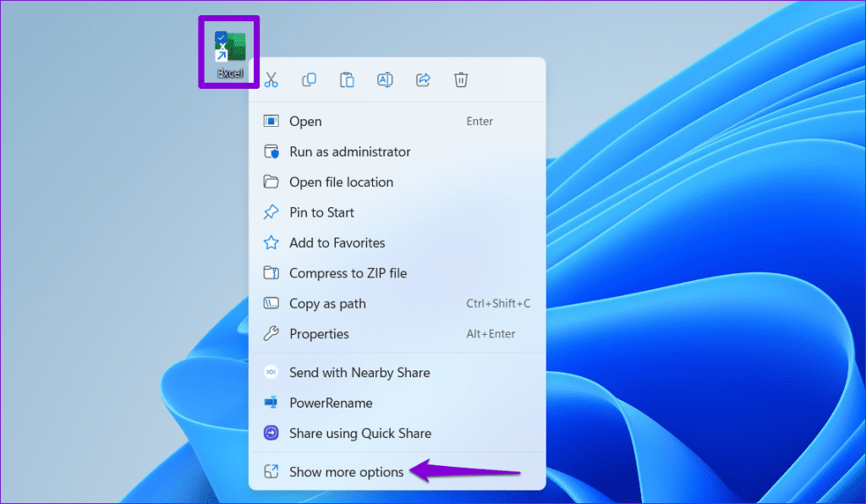Click the Rename icon
The image size is (866, 504).
(385, 80)
